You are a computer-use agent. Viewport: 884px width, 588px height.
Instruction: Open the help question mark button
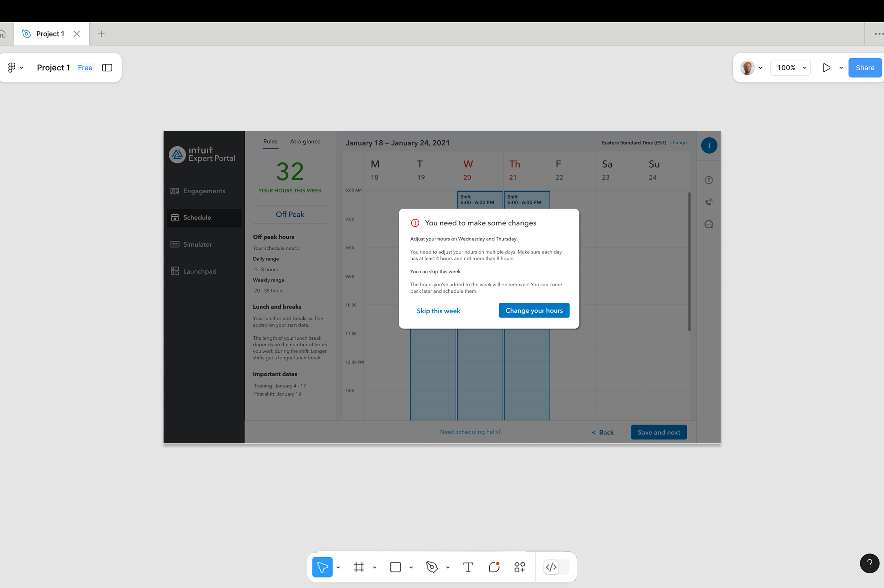869,563
